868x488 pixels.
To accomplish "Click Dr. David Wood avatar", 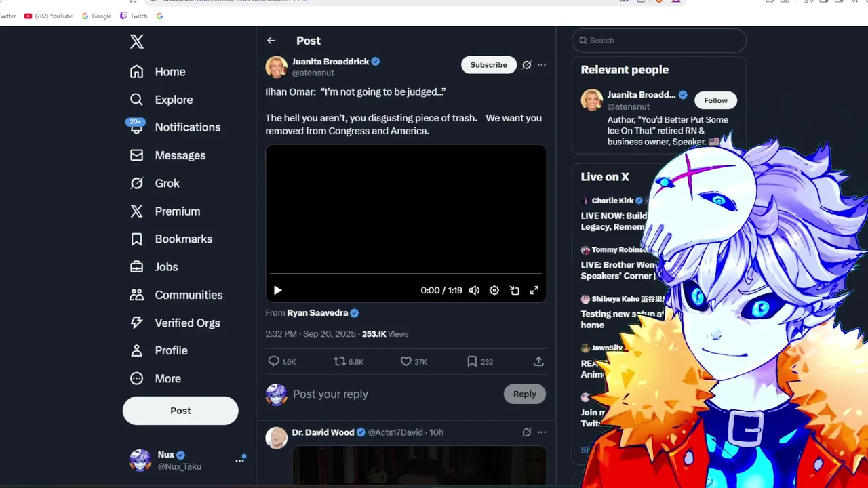I will pyautogui.click(x=276, y=438).
